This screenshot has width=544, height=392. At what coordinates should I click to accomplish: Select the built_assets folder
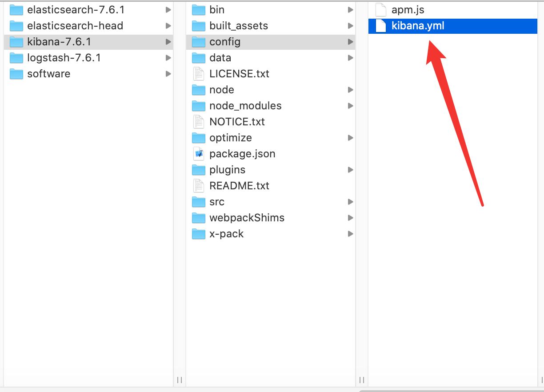239,26
